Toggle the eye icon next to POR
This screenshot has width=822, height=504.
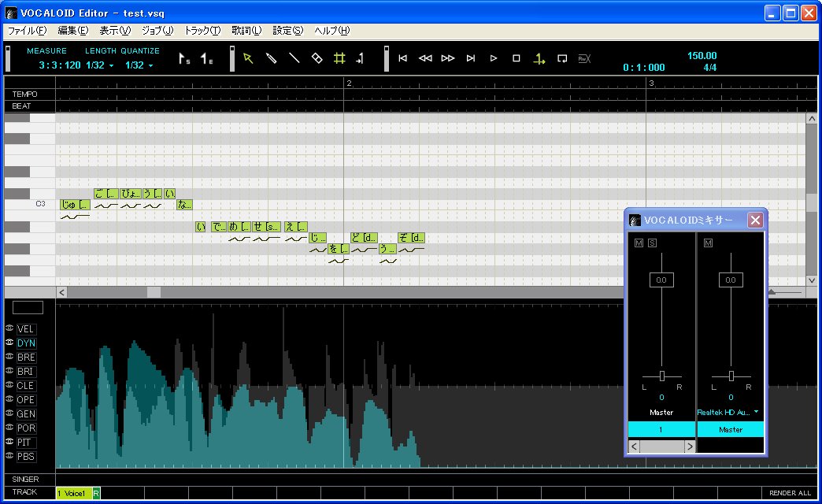9,428
